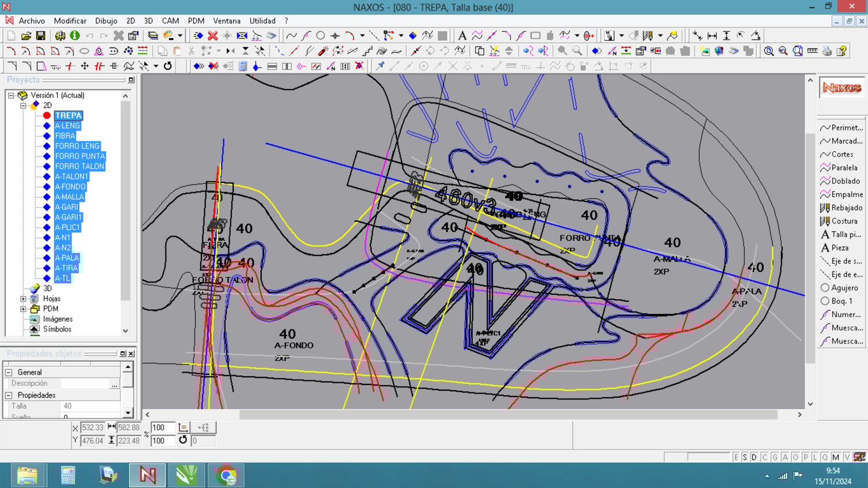Click the properties panel scrollbar thumb
This screenshot has height=488, width=868.
[x=128, y=380]
